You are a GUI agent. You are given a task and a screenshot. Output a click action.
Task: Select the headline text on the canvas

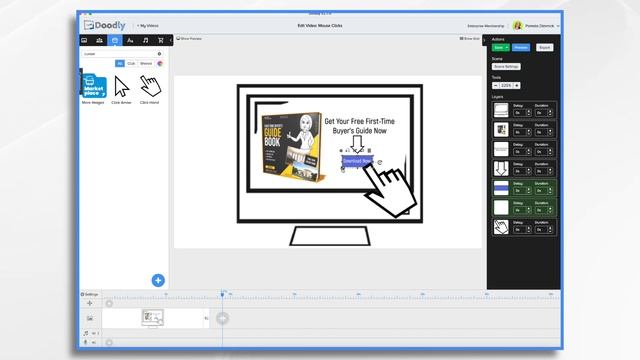click(359, 126)
